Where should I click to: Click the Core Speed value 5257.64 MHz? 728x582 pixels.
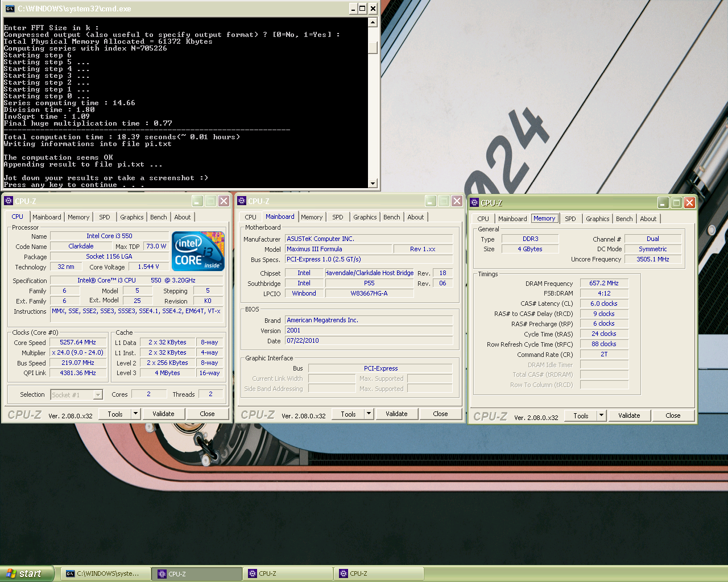pos(78,342)
